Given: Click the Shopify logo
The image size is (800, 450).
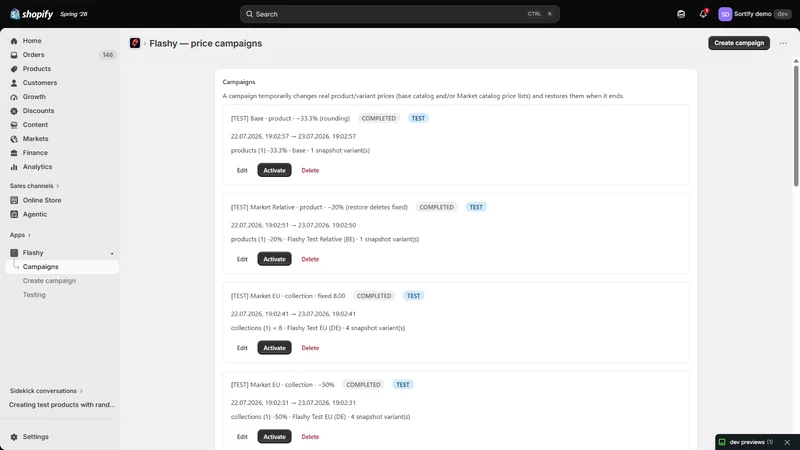Looking at the screenshot, I should [31, 14].
